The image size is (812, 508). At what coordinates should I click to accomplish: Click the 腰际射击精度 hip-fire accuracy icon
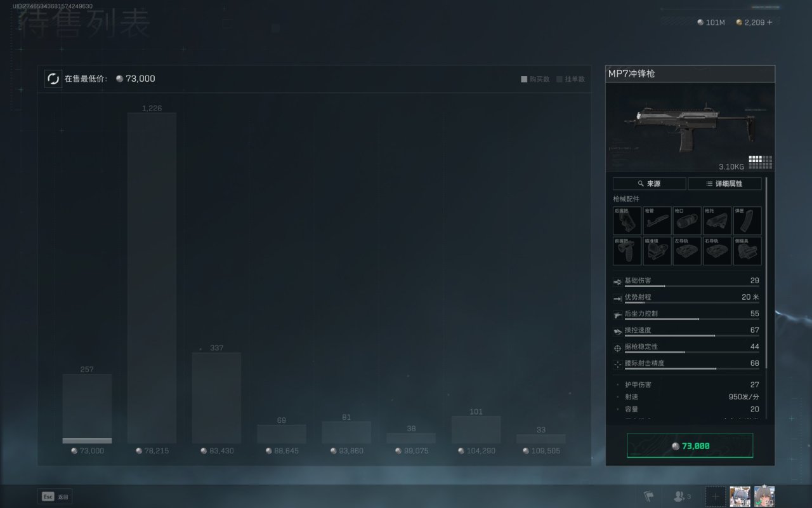[x=617, y=364]
